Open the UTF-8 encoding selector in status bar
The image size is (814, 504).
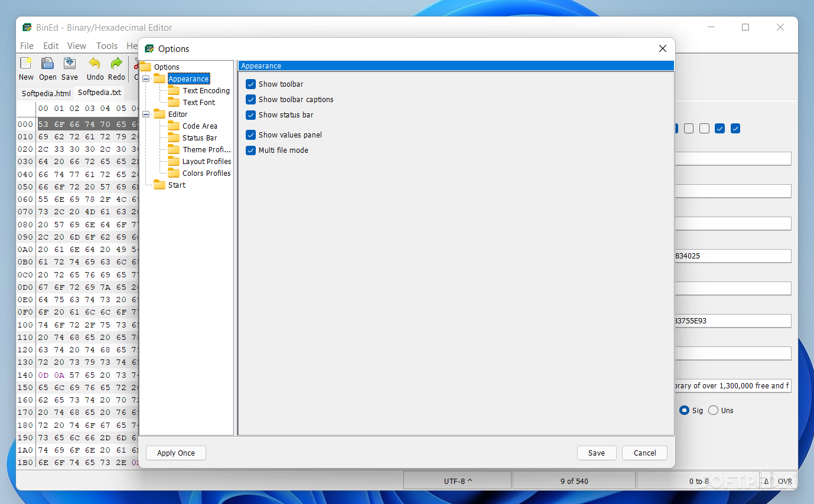click(x=458, y=481)
